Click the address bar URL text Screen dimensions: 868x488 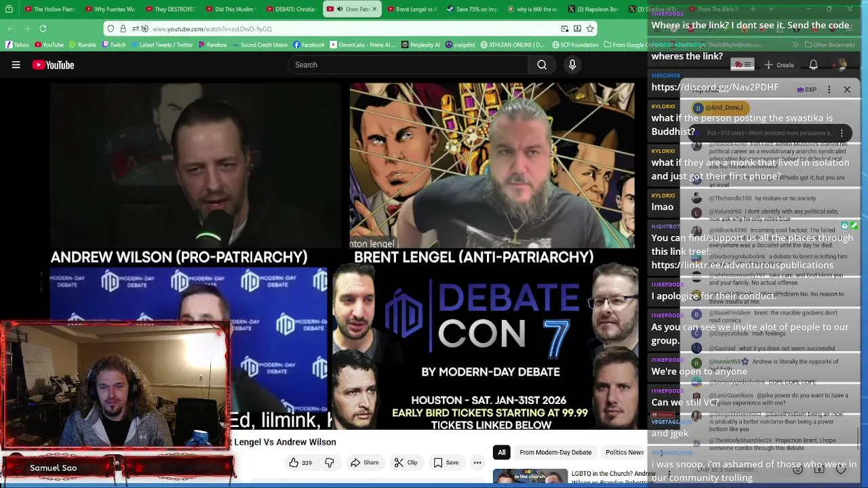tap(212, 29)
